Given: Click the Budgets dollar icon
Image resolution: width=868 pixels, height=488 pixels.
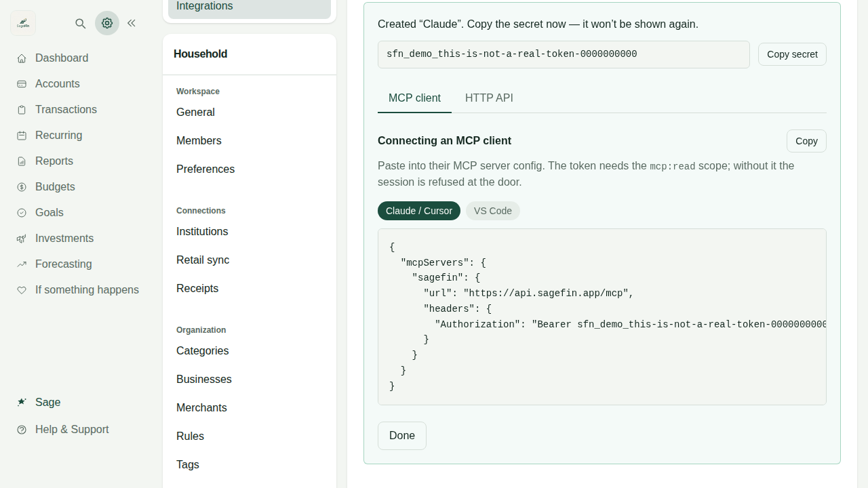Looking at the screenshot, I should coord(22,187).
